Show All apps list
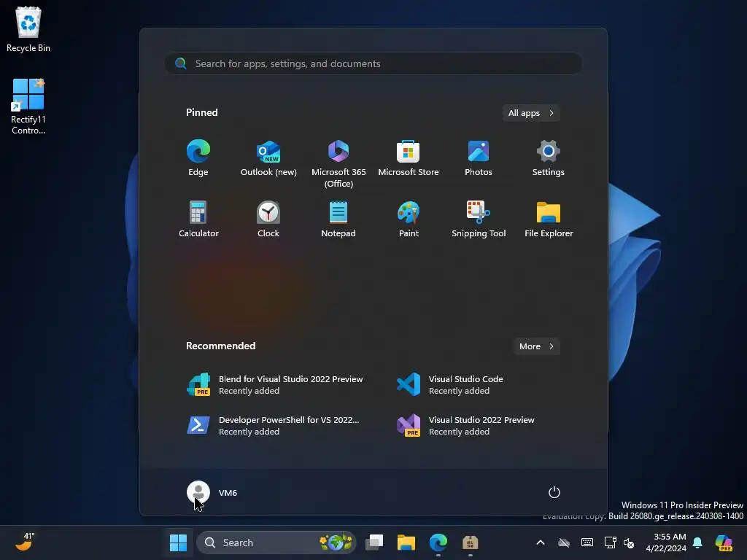 pyautogui.click(x=531, y=113)
